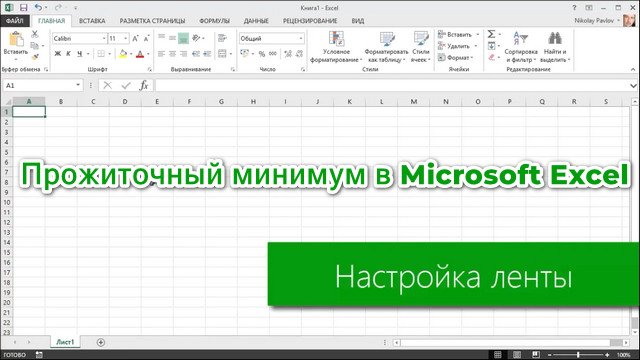Align text left
Viewport: 640px width, 360px height.
tap(162, 53)
